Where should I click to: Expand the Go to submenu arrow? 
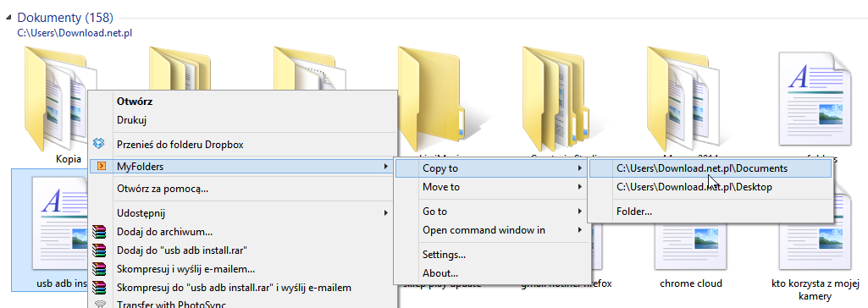click(579, 212)
